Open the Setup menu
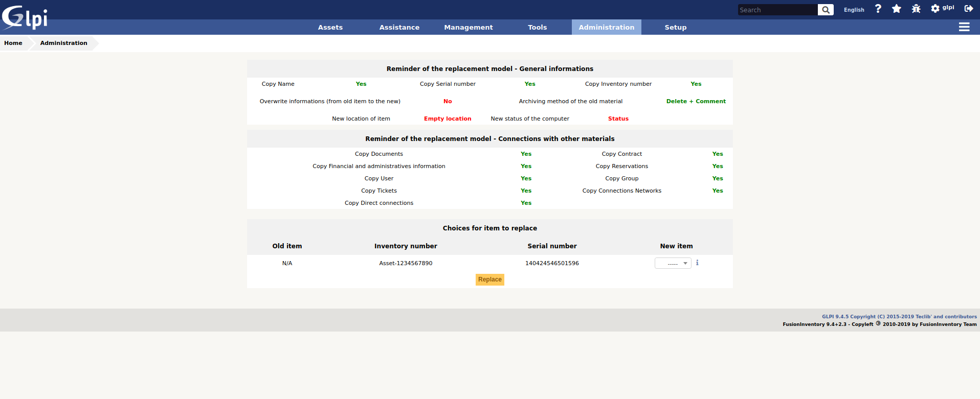Screen dimensions: 980x399 coord(675,28)
